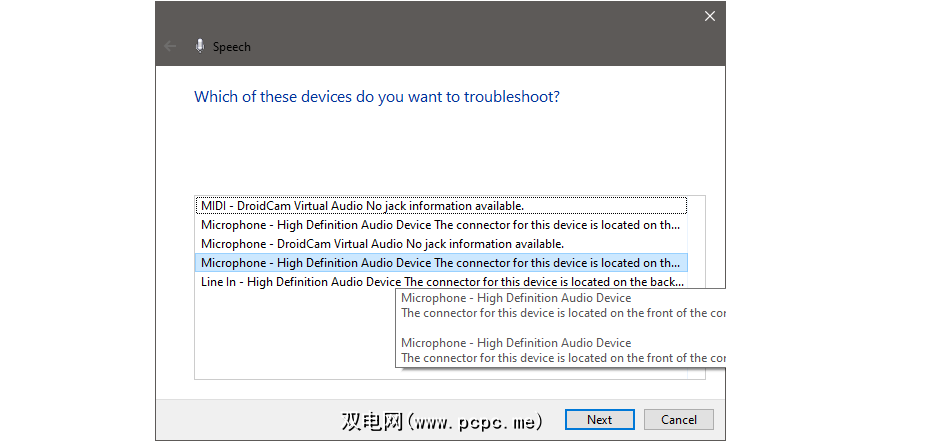Click the back arrow in the title bar
Viewport: 927px width, 445px height.
coord(170,47)
